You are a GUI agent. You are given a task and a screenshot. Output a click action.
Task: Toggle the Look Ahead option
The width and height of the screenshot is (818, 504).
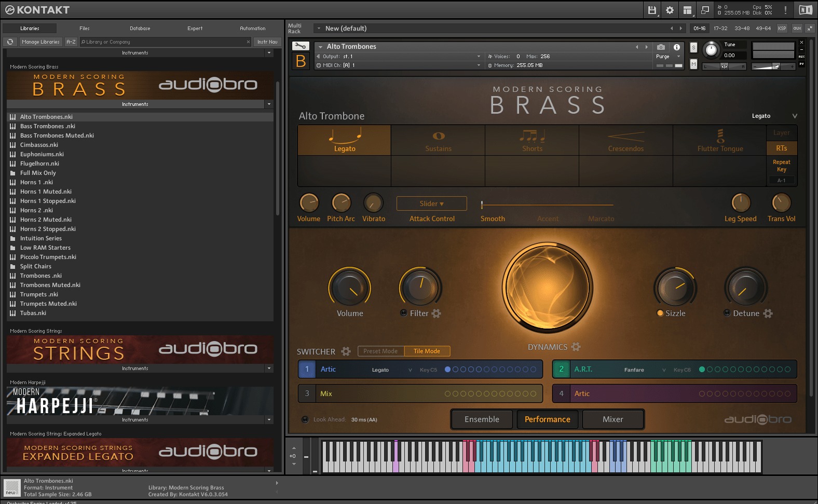point(305,419)
